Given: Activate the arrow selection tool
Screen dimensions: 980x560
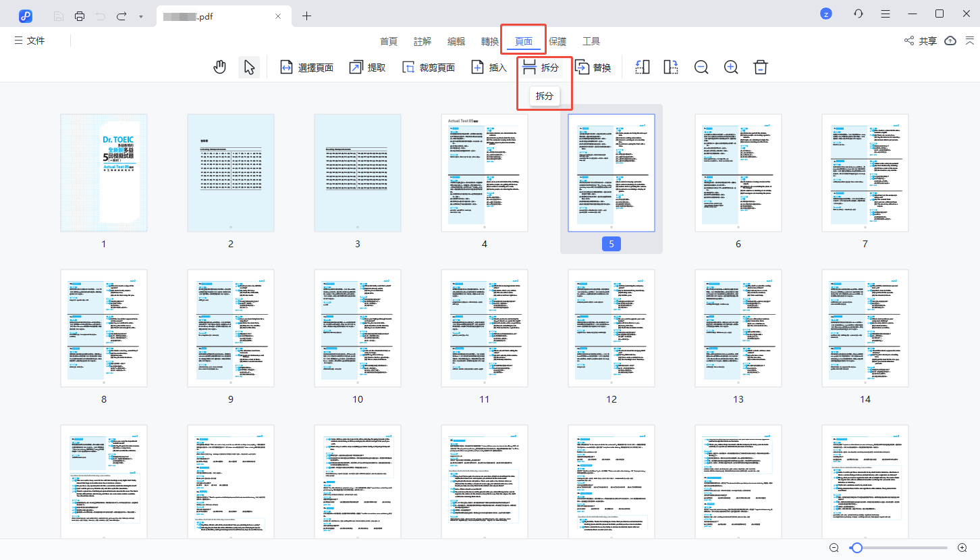Looking at the screenshot, I should click(x=249, y=68).
